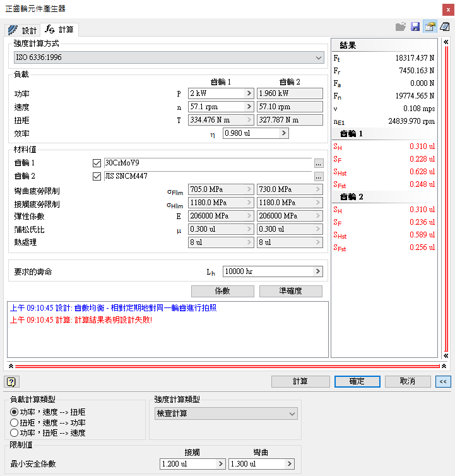
Task: Uncheck the 齒輪 1 material checkbox
Action: pyautogui.click(x=97, y=163)
